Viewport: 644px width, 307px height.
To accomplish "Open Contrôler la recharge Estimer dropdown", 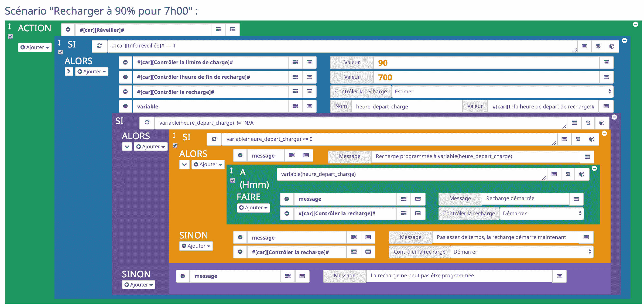I will [x=502, y=91].
